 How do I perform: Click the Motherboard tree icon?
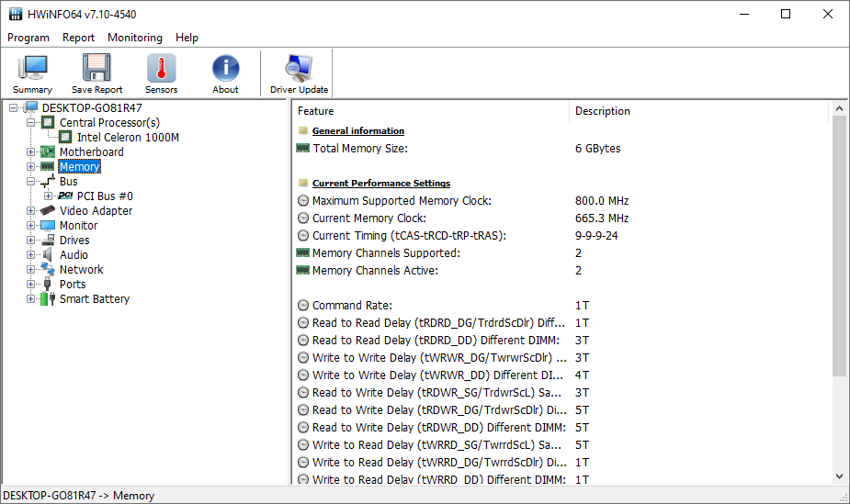pos(49,151)
